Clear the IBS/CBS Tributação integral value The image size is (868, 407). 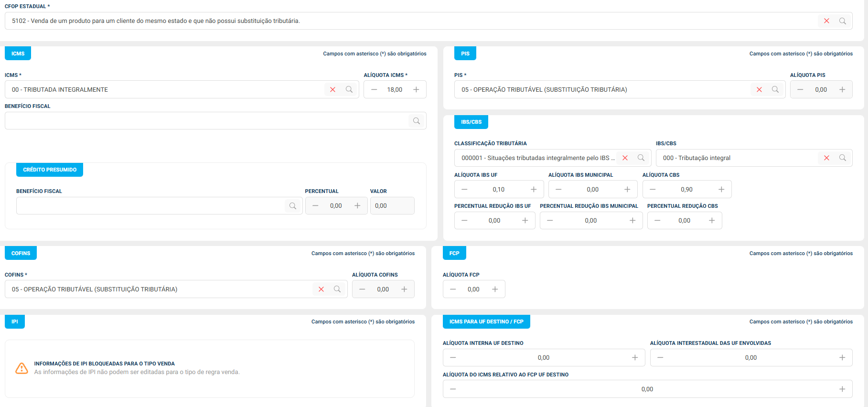point(826,158)
